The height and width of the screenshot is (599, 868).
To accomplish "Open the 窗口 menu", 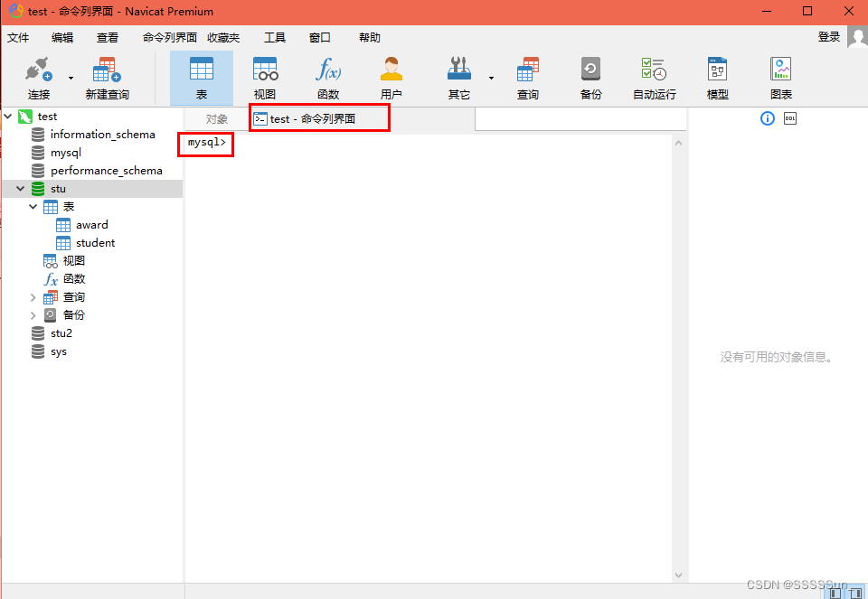I will (x=320, y=38).
